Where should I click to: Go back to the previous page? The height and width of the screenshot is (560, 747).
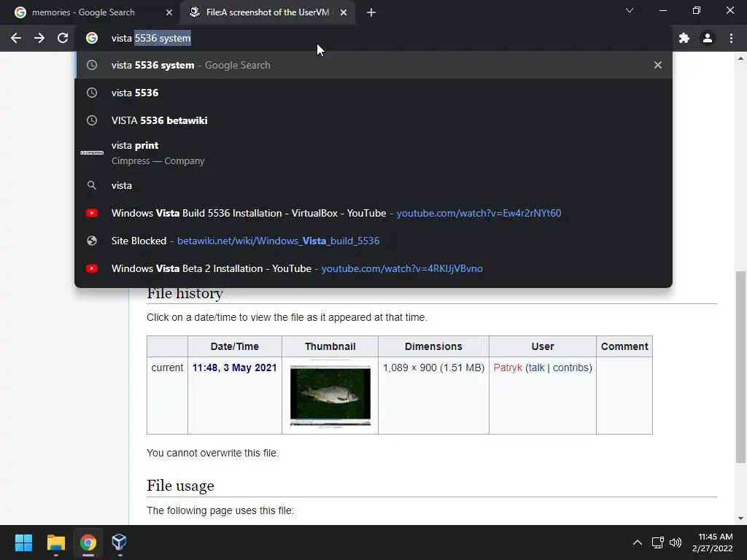tap(16, 38)
